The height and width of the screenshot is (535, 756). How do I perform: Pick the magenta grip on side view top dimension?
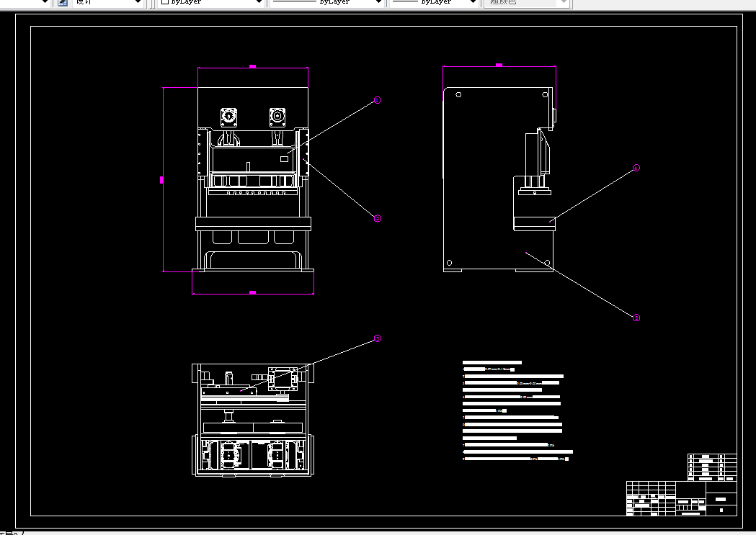(499, 65)
